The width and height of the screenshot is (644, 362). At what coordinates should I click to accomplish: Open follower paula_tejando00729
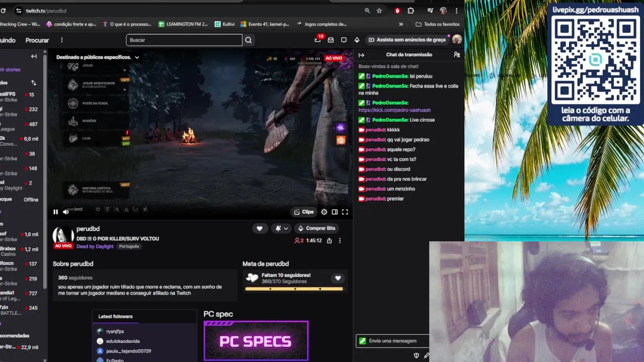point(128,351)
